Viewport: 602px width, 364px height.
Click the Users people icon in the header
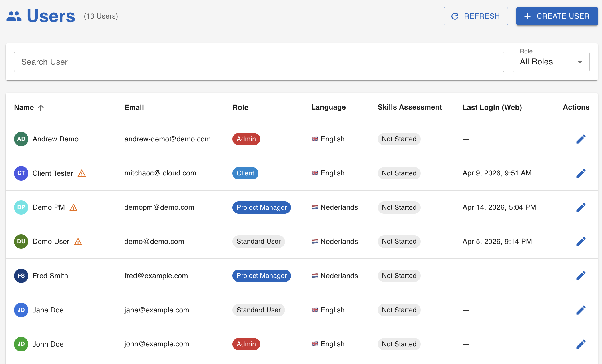[x=14, y=16]
